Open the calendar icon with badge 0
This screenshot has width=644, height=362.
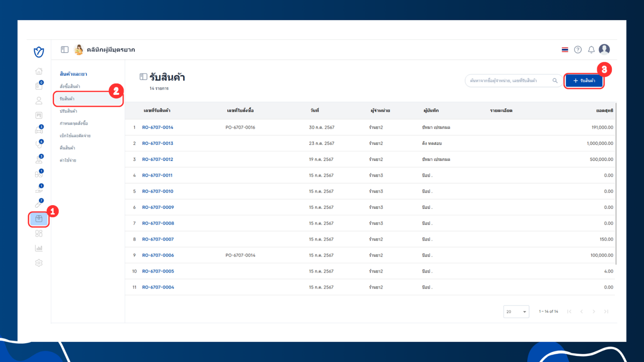point(39,86)
